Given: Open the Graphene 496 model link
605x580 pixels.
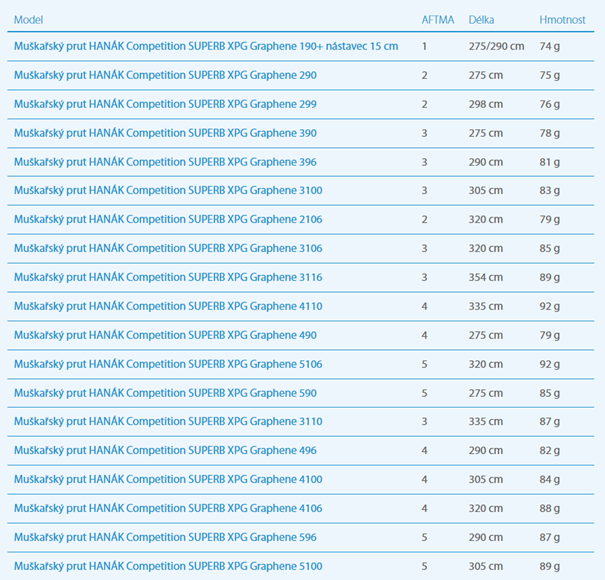Looking at the screenshot, I should pos(165,451).
